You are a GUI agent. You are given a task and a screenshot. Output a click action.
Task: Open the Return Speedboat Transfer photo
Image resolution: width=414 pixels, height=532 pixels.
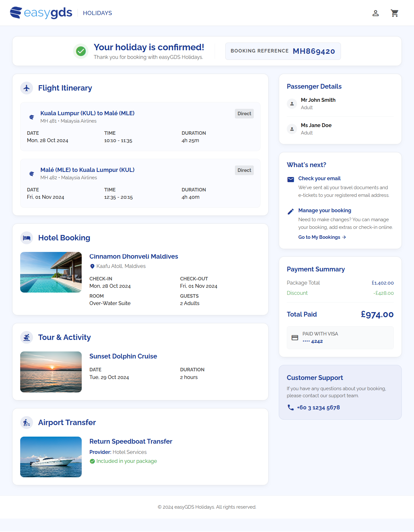(x=51, y=457)
